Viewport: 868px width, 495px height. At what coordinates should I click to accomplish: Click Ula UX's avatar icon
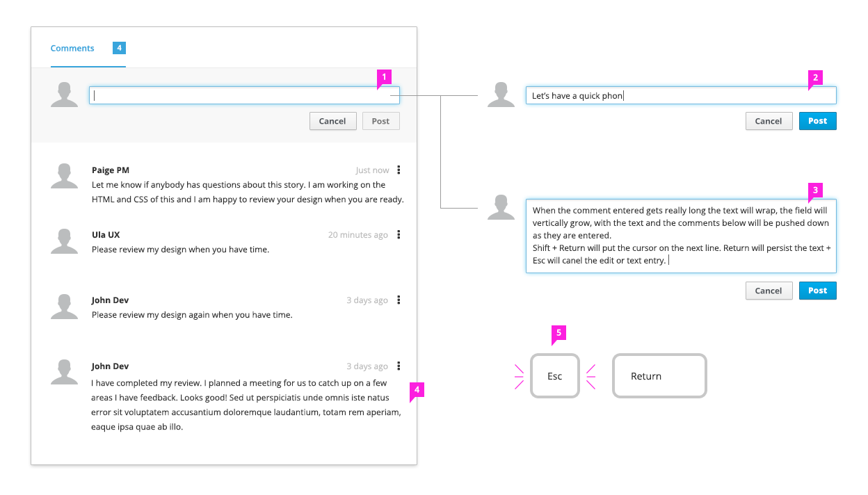click(x=65, y=241)
